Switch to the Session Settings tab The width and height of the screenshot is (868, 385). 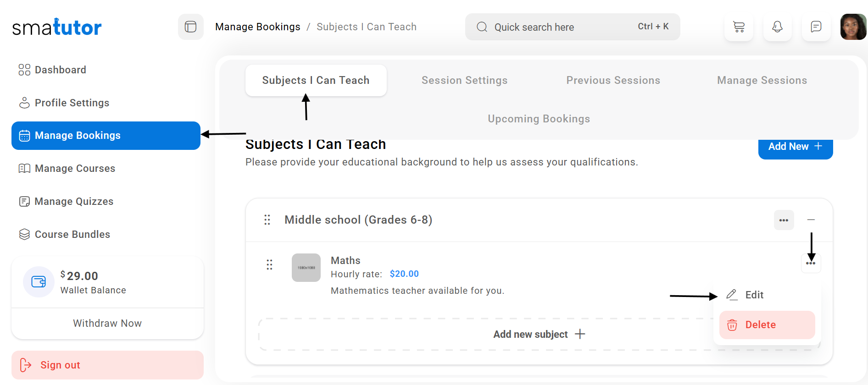(464, 81)
